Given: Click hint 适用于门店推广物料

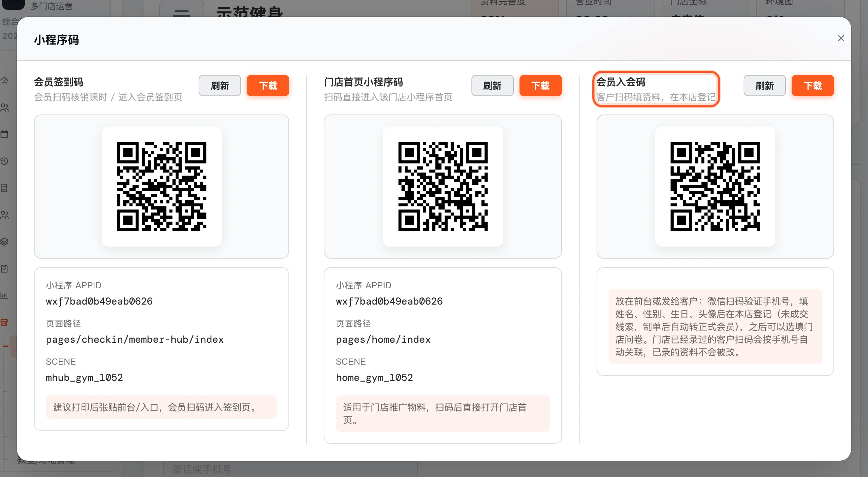Looking at the screenshot, I should pyautogui.click(x=443, y=413).
